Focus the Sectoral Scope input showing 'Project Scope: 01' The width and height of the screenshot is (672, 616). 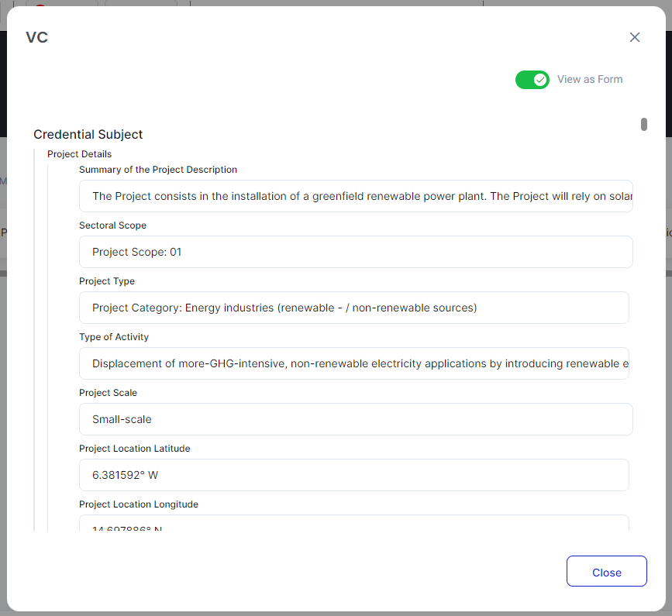click(x=355, y=252)
